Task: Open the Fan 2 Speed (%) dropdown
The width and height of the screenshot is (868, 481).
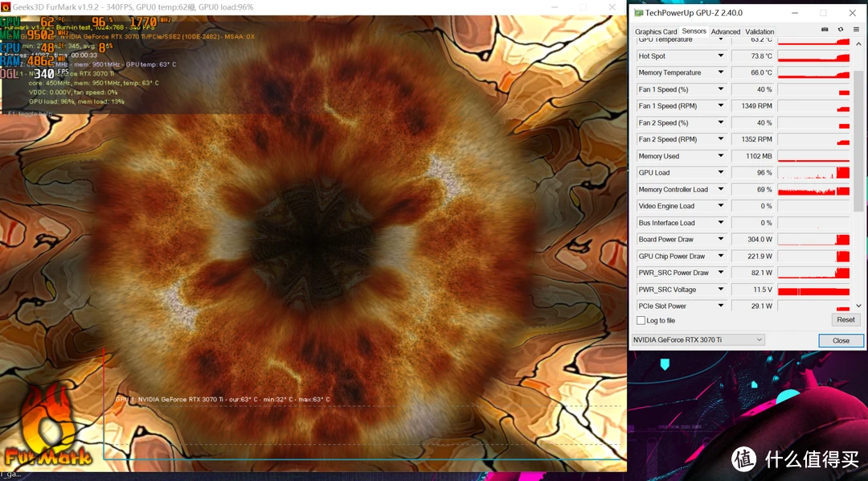Action: tap(721, 122)
